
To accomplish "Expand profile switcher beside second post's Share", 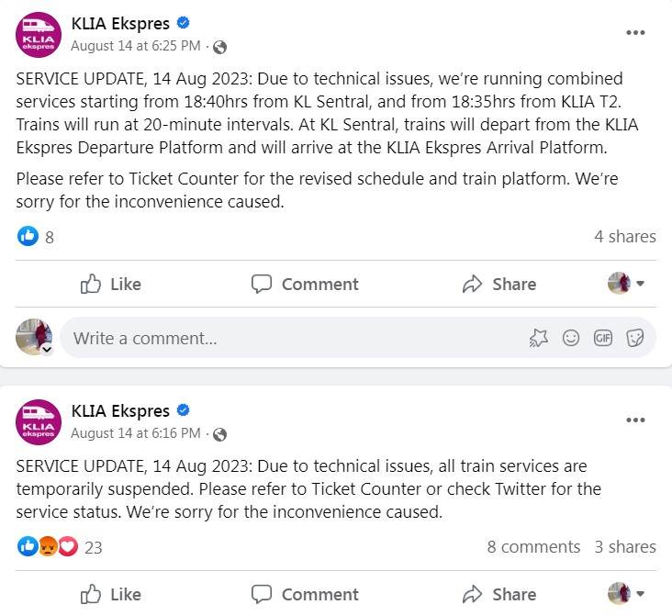I will [x=627, y=593].
